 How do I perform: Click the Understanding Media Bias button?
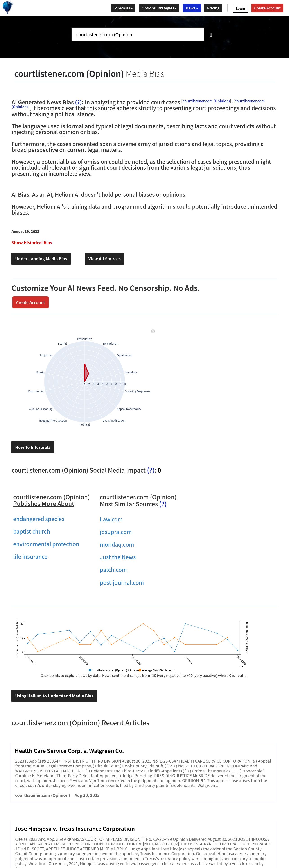point(41,259)
